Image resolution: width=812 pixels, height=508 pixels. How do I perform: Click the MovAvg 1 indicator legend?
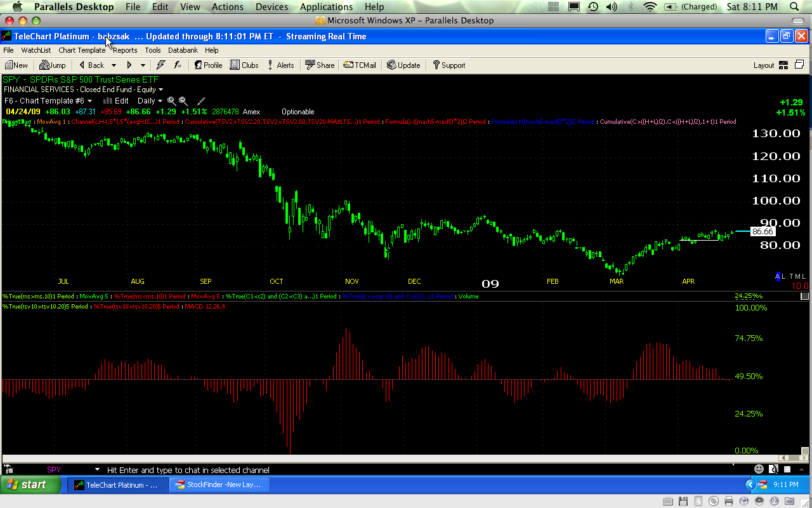click(52, 121)
